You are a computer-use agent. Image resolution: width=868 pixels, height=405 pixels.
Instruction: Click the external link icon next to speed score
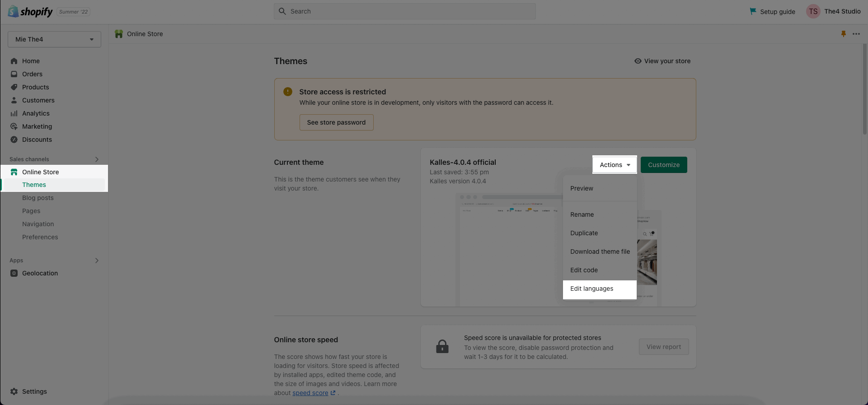coord(333,393)
